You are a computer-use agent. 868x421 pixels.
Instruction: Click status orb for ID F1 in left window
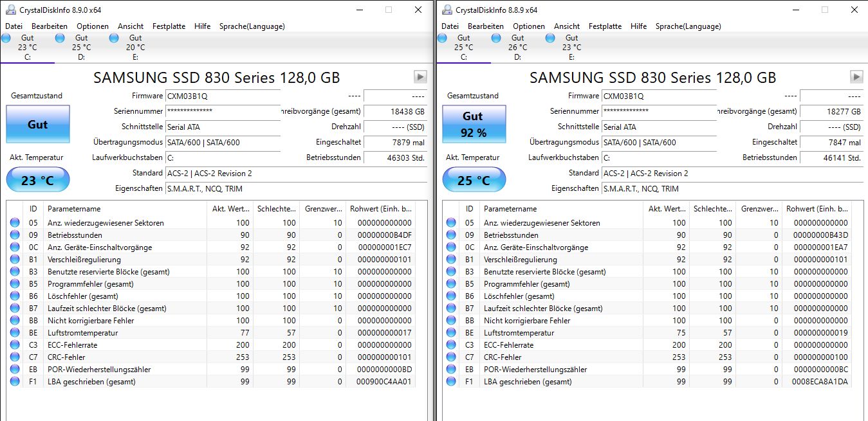point(15,382)
